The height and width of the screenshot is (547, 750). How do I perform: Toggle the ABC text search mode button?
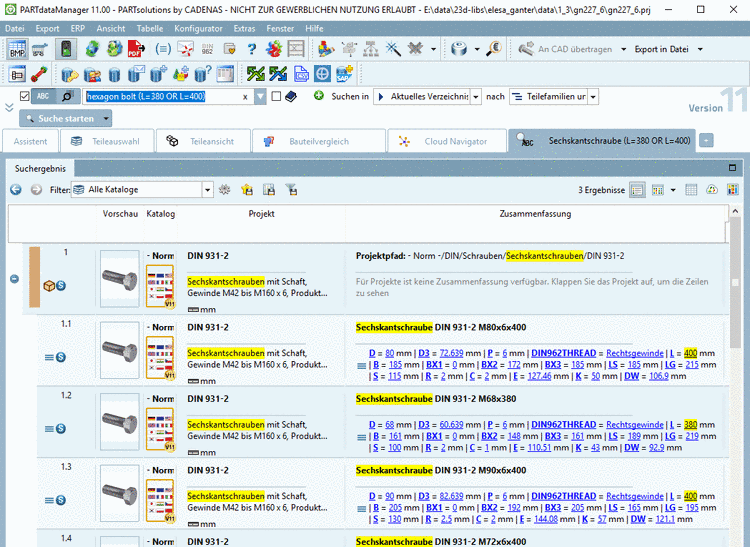pyautogui.click(x=43, y=96)
